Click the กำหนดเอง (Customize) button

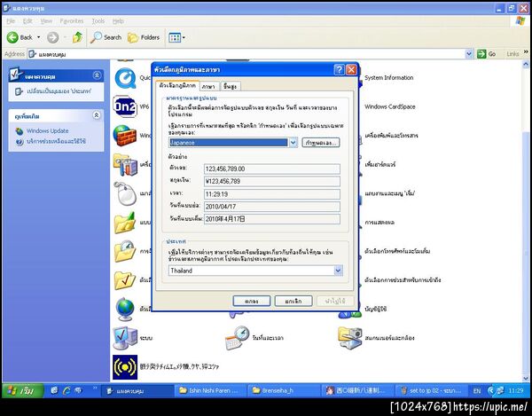[321, 143]
